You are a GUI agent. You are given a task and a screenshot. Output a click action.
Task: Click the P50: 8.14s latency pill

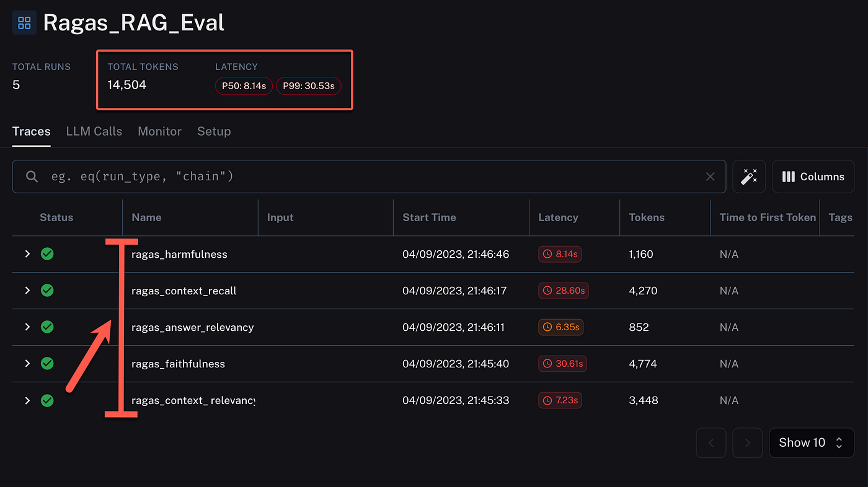(244, 86)
